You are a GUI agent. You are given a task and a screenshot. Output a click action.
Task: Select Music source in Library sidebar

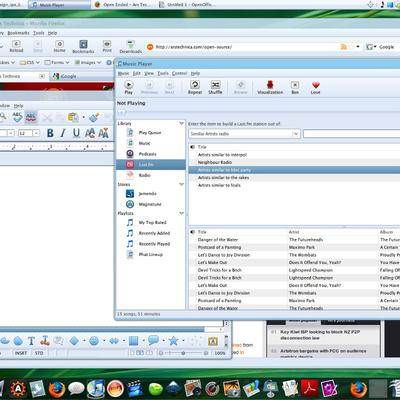tap(151, 143)
